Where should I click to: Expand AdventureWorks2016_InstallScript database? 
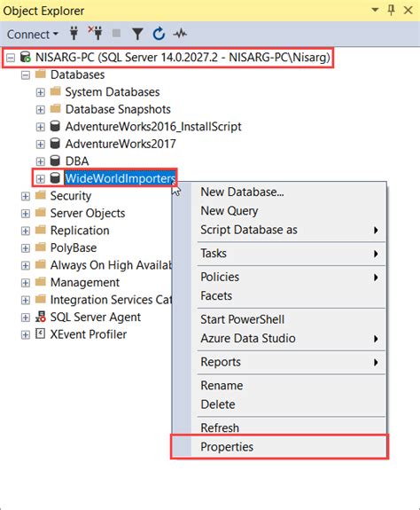point(40,127)
